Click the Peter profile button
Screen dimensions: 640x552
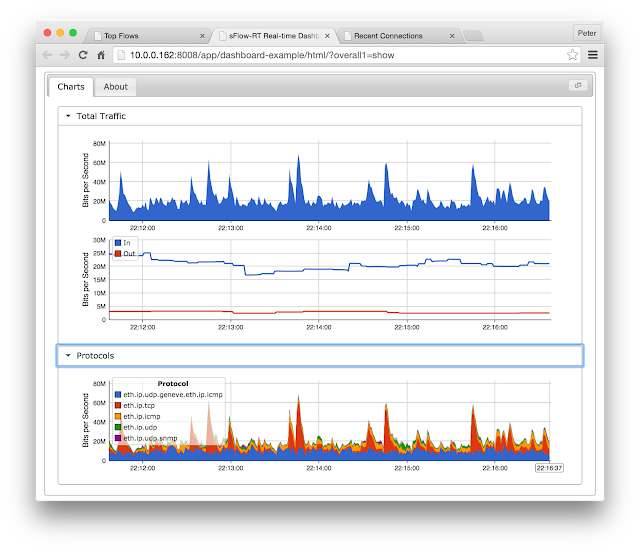click(x=587, y=33)
